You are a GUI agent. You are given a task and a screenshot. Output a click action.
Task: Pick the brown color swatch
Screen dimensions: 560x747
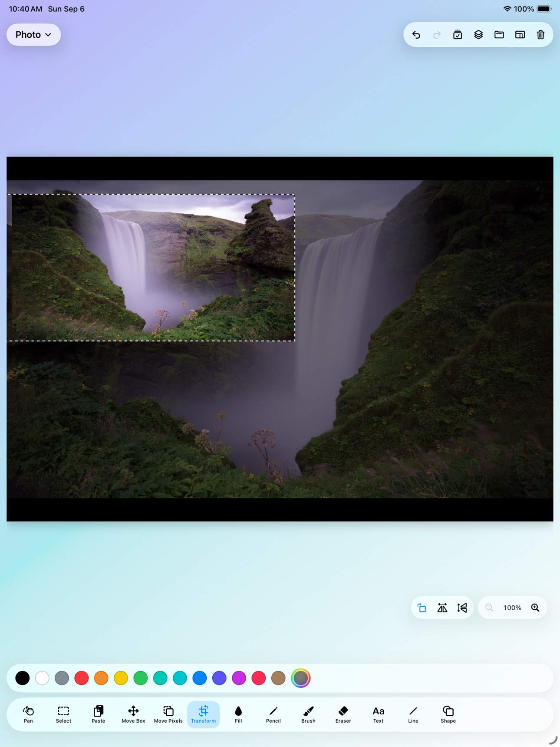(278, 678)
